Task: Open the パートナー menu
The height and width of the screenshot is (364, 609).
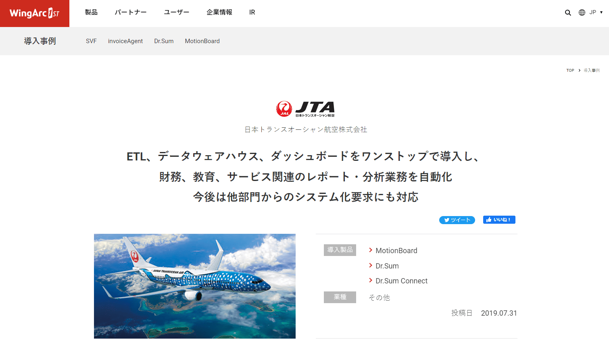Action: point(131,12)
